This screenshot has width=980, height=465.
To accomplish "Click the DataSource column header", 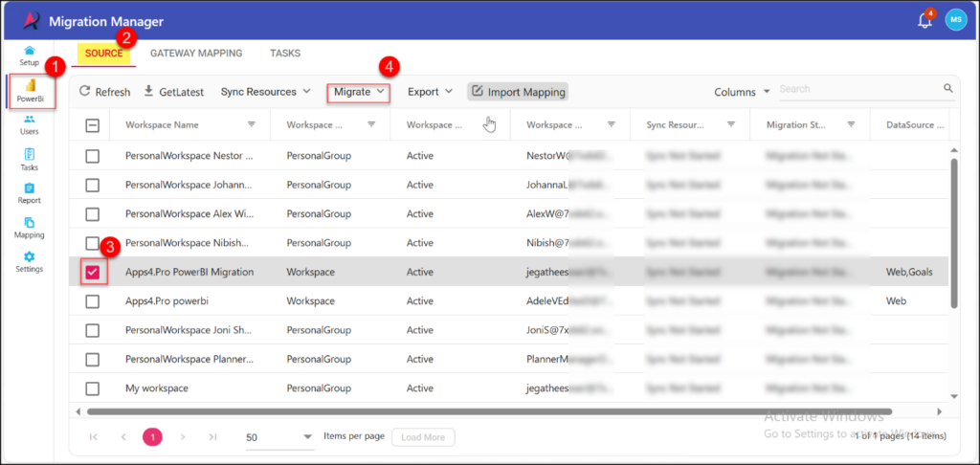I will (914, 124).
